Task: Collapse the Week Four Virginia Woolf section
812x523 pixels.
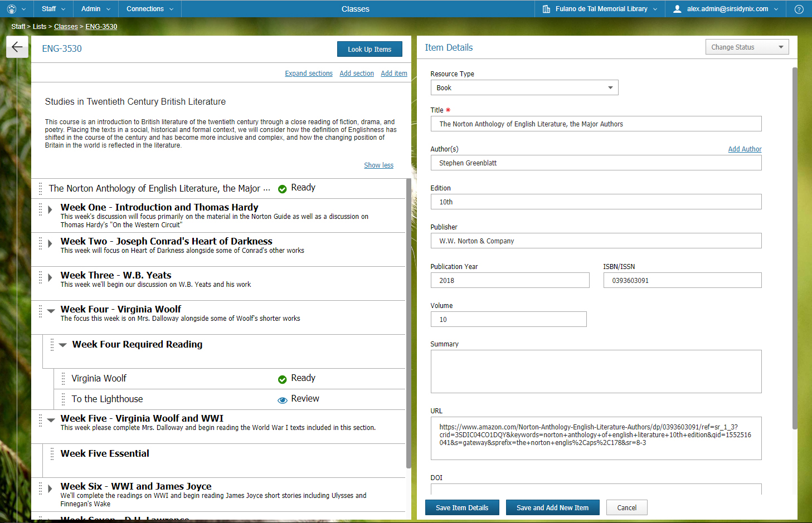Action: coord(51,311)
